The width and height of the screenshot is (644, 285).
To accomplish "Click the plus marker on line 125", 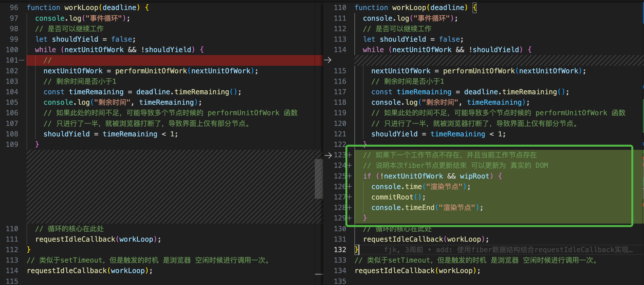I will pyautogui.click(x=350, y=176).
